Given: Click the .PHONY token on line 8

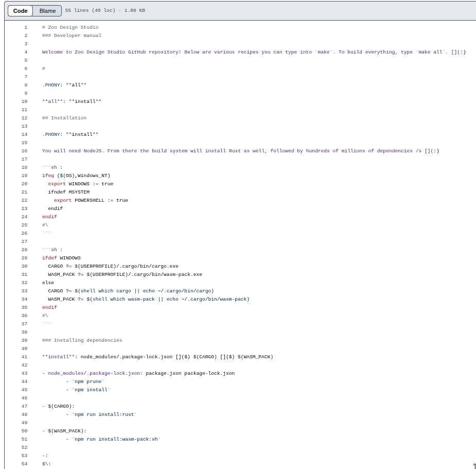Looking at the screenshot, I should point(51,85).
